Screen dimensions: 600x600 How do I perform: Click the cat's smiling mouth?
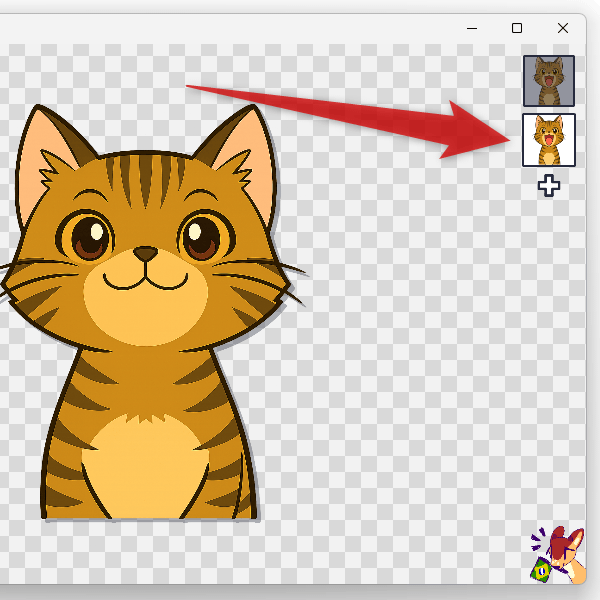(x=146, y=277)
